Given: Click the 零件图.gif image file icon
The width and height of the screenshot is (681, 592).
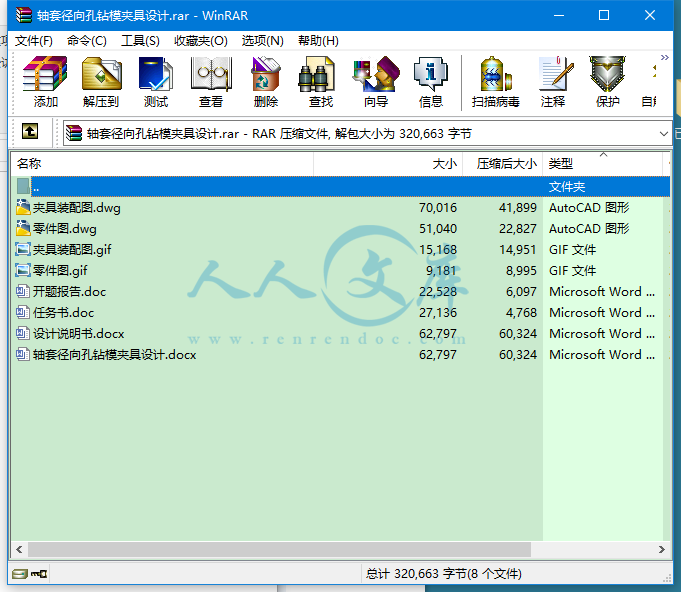Looking at the screenshot, I should 23,270.
